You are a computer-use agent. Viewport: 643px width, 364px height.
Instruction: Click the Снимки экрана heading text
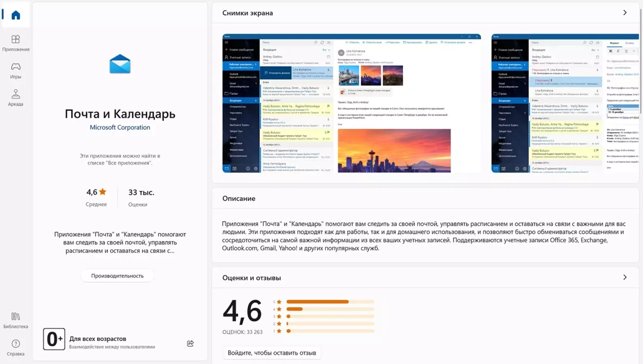[x=248, y=13]
